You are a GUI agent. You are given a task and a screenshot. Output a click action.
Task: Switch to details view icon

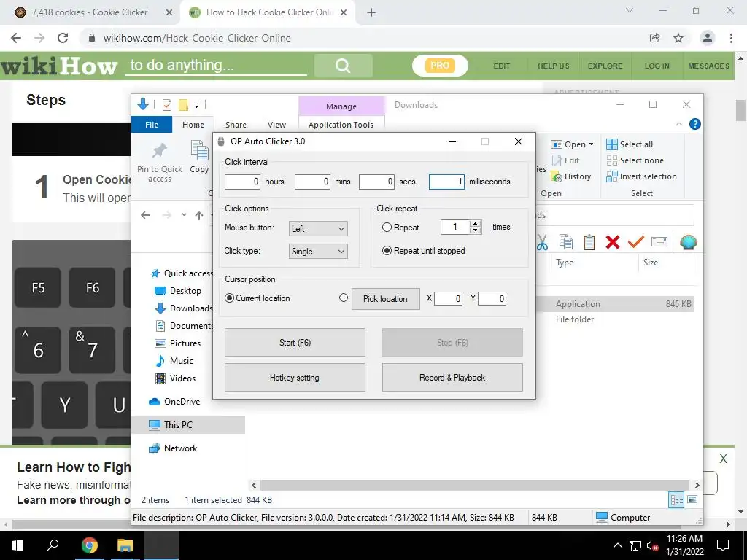[x=676, y=500]
